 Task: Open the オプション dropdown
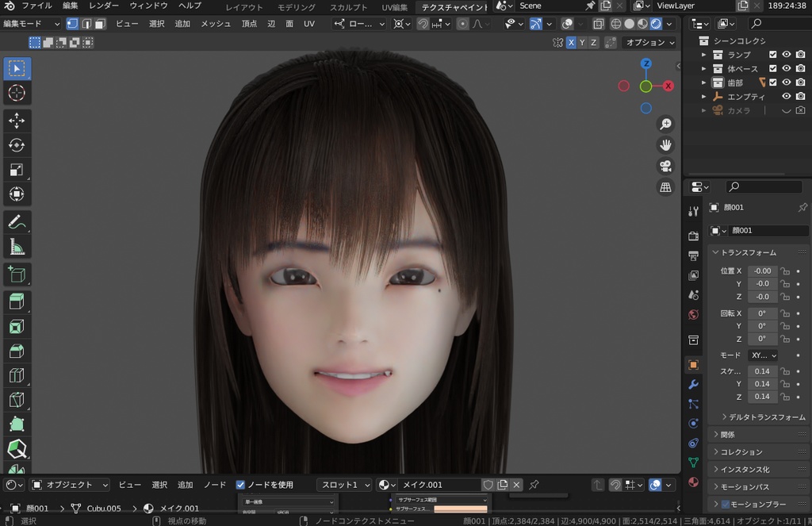pos(650,43)
